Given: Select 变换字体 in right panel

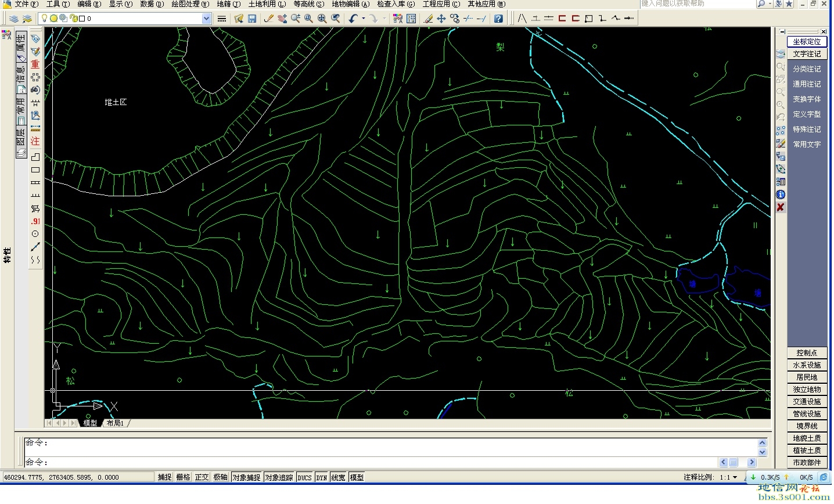Looking at the screenshot, I should click(x=807, y=99).
